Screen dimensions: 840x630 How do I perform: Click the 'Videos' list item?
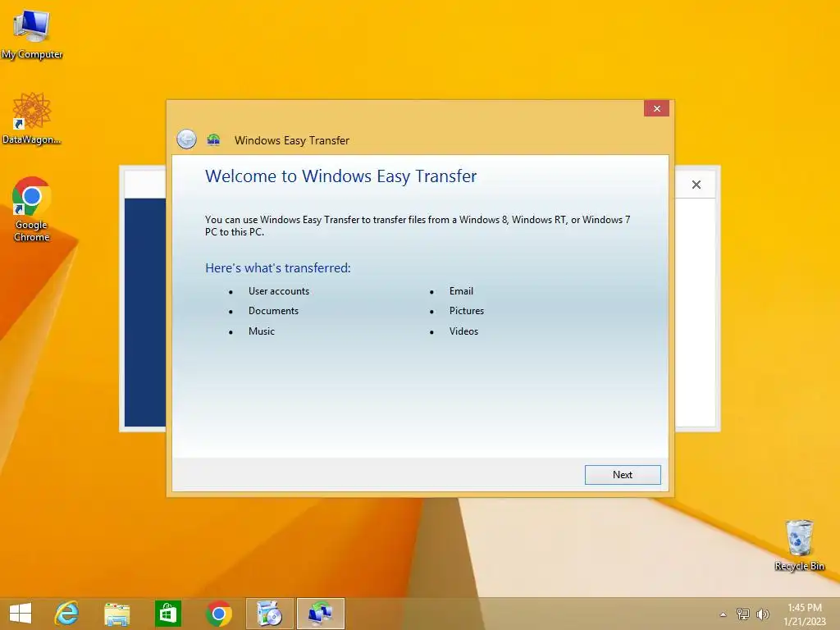[464, 331]
